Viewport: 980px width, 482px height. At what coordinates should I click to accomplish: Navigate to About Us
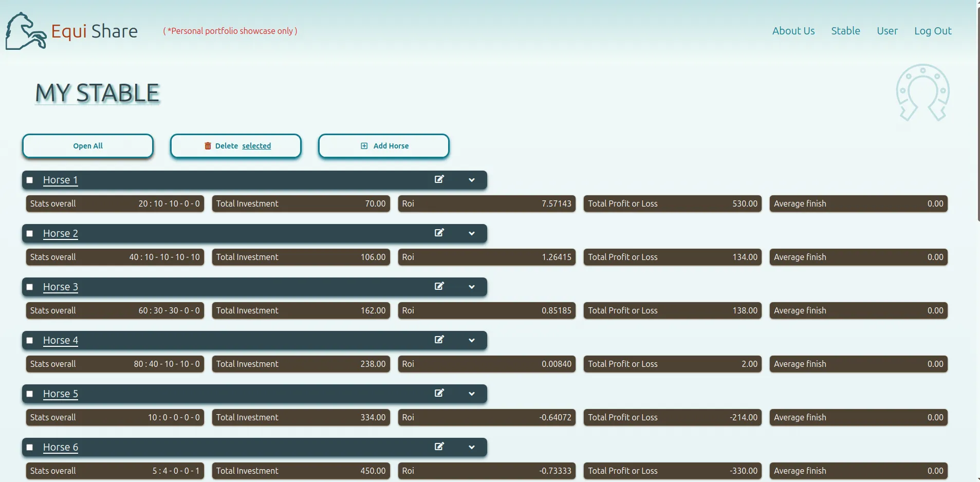tap(793, 31)
